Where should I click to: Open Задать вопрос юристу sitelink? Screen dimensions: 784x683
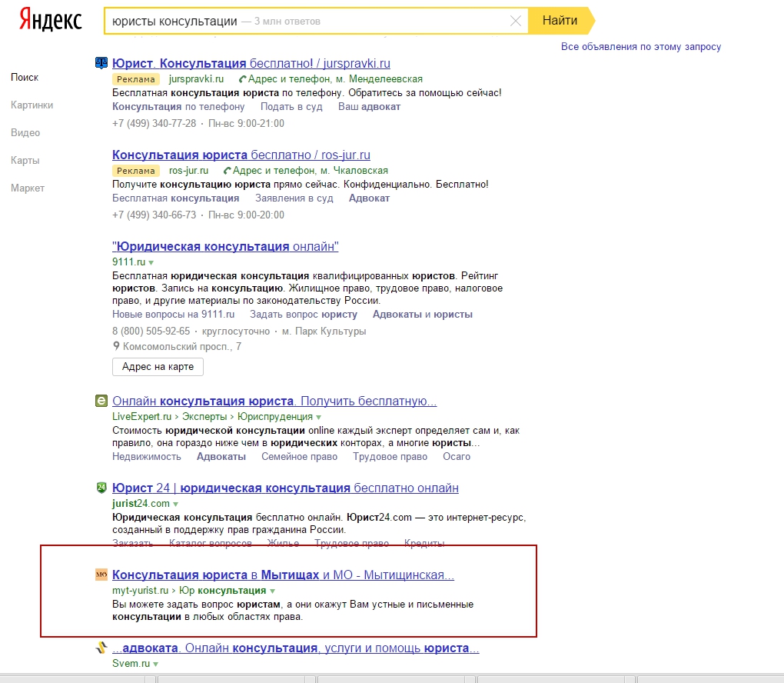pos(304,315)
